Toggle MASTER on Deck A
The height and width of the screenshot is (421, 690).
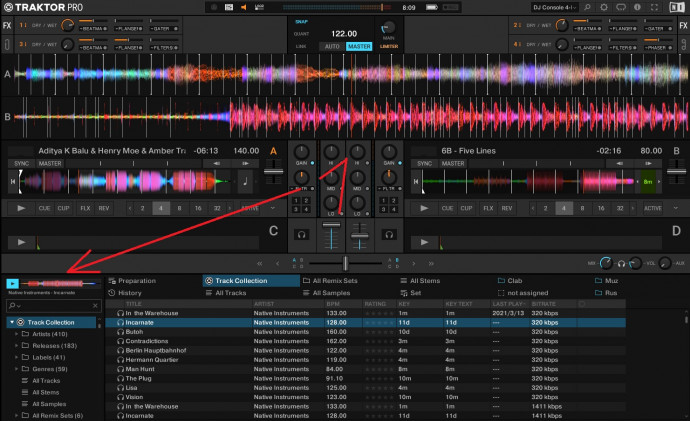click(50, 163)
